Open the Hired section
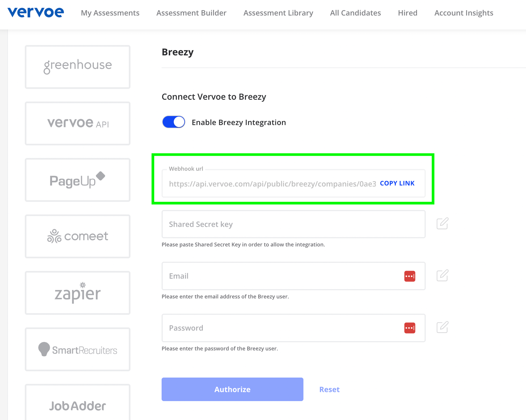The width and height of the screenshot is (526, 420). click(x=407, y=13)
